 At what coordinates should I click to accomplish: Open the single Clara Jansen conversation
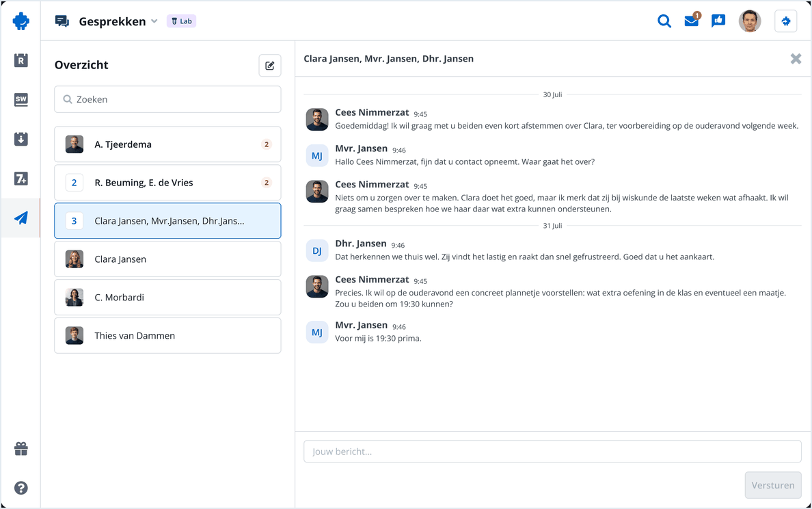(167, 259)
